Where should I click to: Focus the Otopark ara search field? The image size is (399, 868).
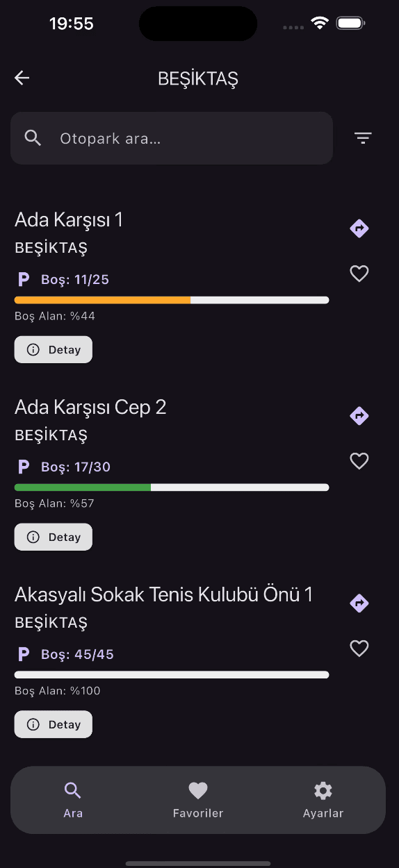tap(172, 138)
